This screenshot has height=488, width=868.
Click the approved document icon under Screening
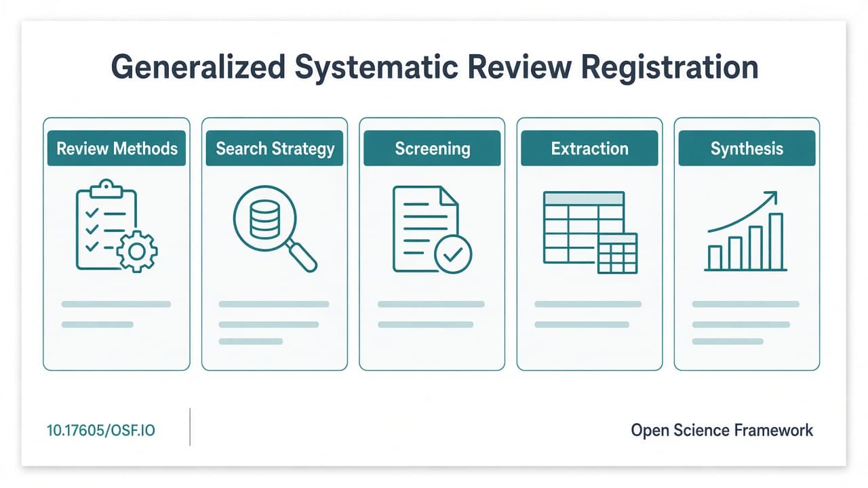click(x=432, y=230)
